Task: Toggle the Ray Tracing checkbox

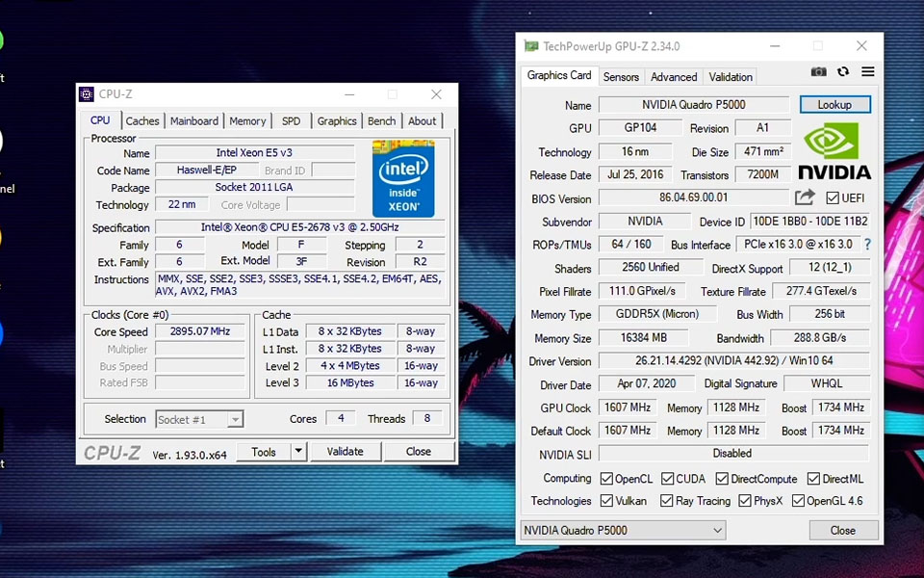Action: (x=666, y=501)
